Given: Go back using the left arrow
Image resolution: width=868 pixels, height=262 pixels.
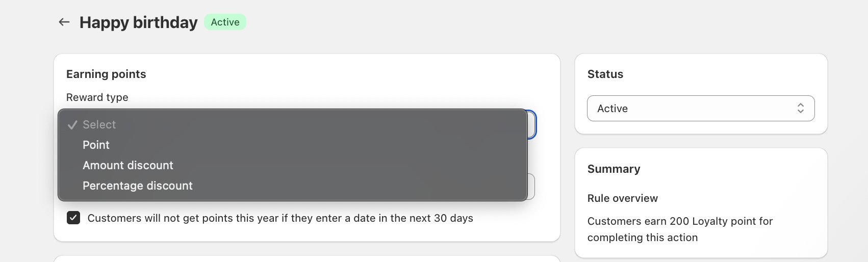Looking at the screenshot, I should tap(64, 22).
